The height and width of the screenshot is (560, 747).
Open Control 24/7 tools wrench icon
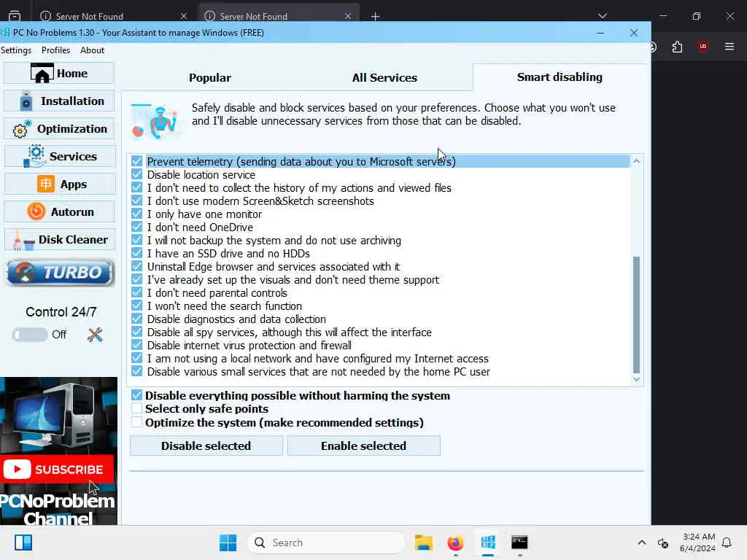pyautogui.click(x=95, y=335)
